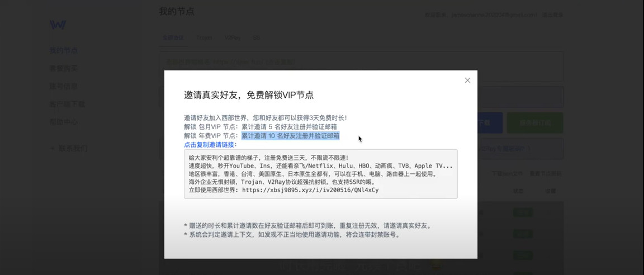Click the W logo in background sidebar
The width and height of the screenshot is (644, 275).
[x=58, y=25]
